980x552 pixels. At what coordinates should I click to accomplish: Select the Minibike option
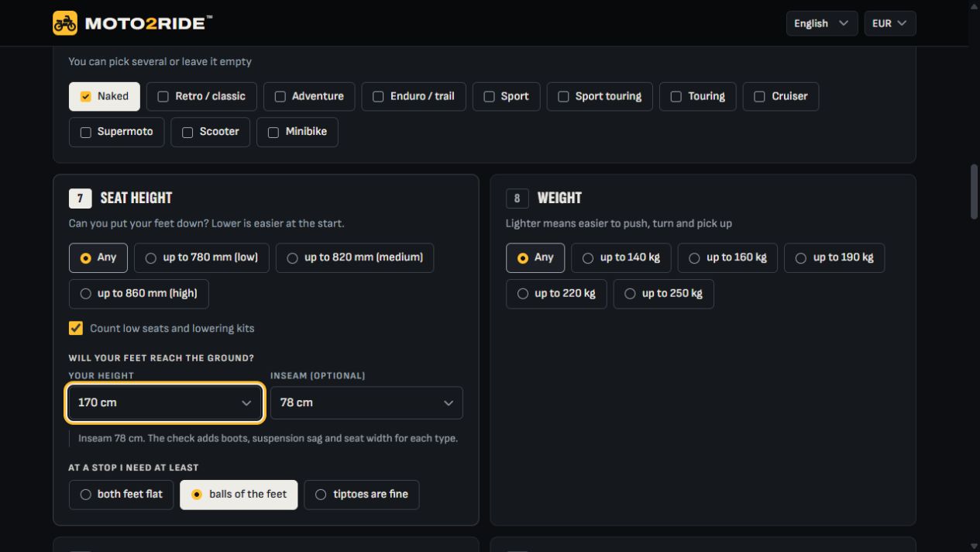297,132
